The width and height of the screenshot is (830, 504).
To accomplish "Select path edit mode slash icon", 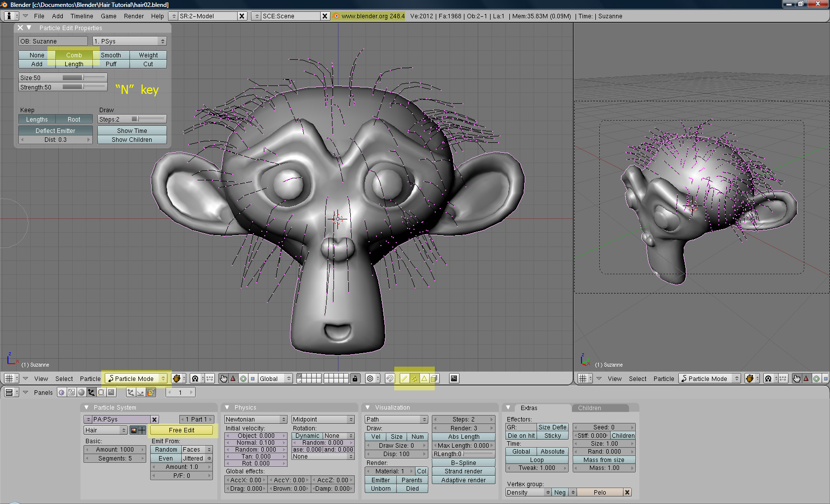I will tap(405, 378).
